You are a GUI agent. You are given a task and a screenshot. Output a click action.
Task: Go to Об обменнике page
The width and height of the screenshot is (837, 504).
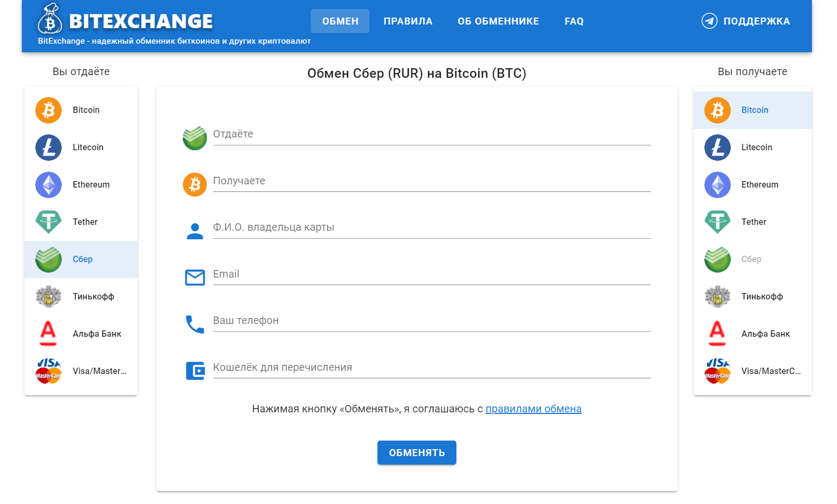tap(498, 21)
